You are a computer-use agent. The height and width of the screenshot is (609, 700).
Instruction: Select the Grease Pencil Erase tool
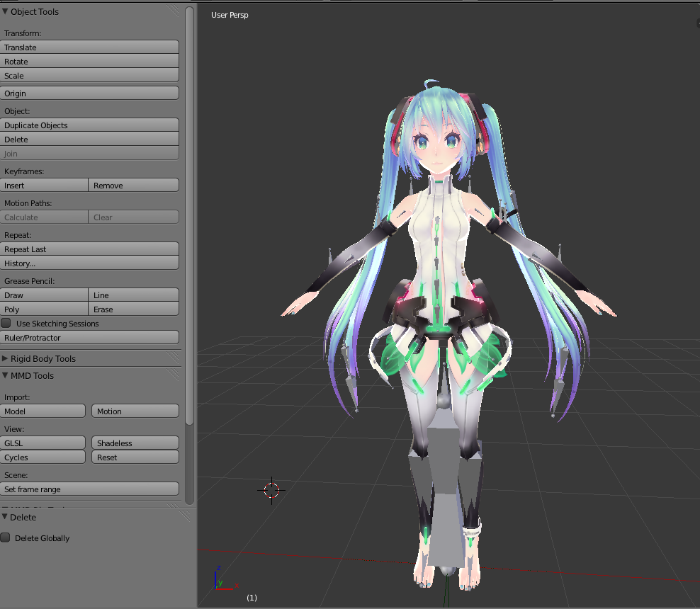pyautogui.click(x=134, y=309)
